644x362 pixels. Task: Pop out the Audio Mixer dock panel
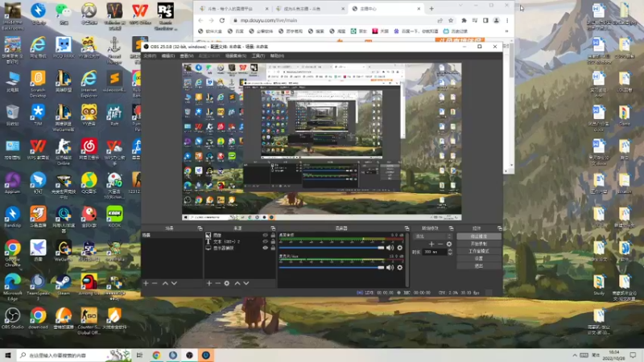(x=407, y=228)
